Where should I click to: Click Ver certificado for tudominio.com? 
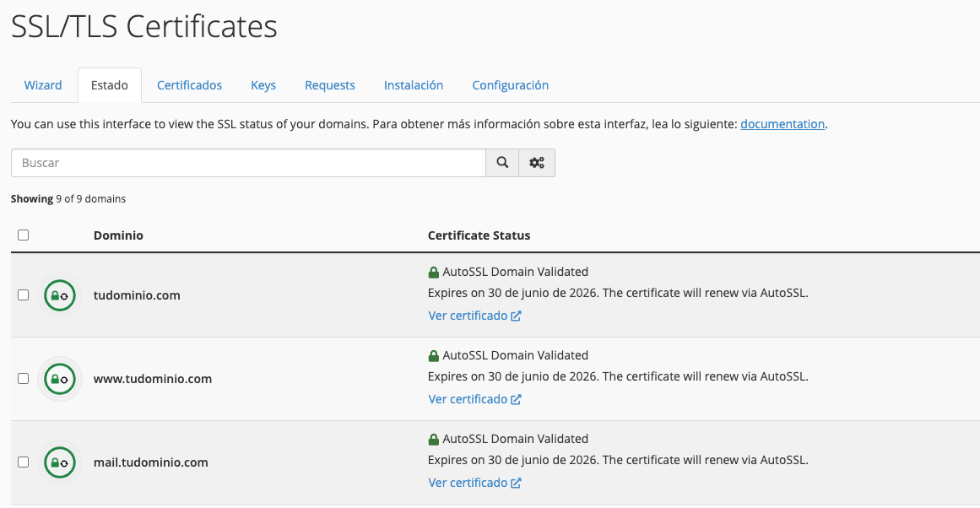[x=474, y=316]
